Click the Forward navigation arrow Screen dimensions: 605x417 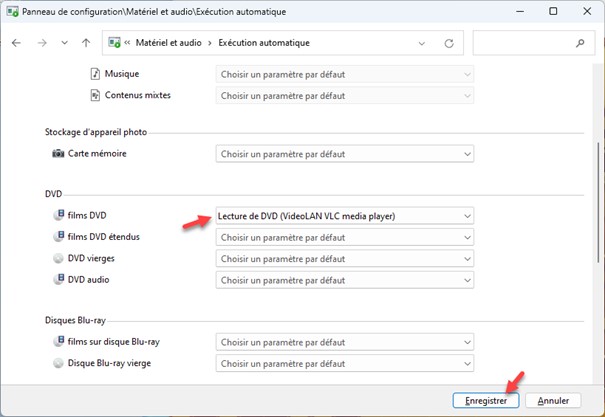[41, 43]
